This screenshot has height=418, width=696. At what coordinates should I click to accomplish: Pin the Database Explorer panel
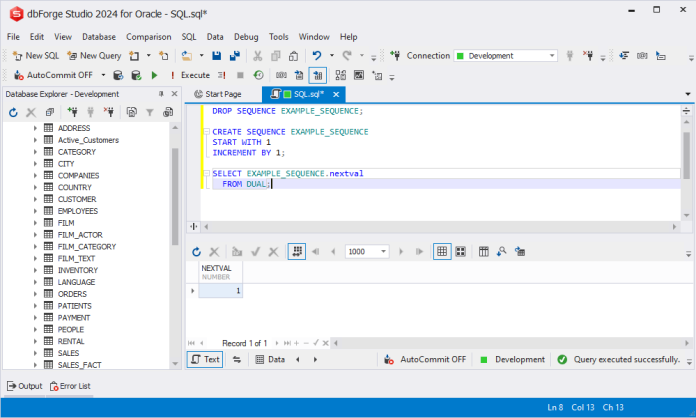click(161, 94)
